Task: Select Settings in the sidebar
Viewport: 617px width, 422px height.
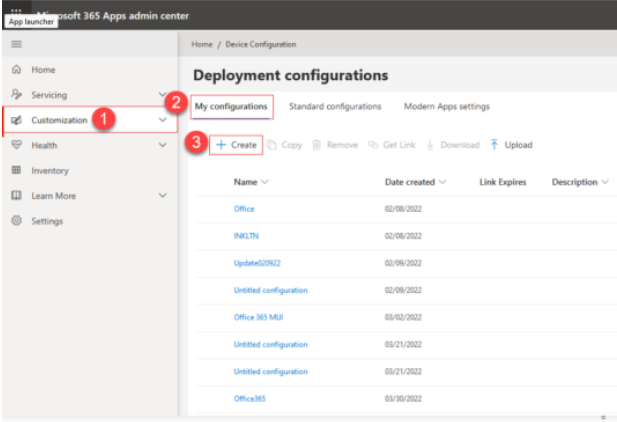Action: [47, 221]
